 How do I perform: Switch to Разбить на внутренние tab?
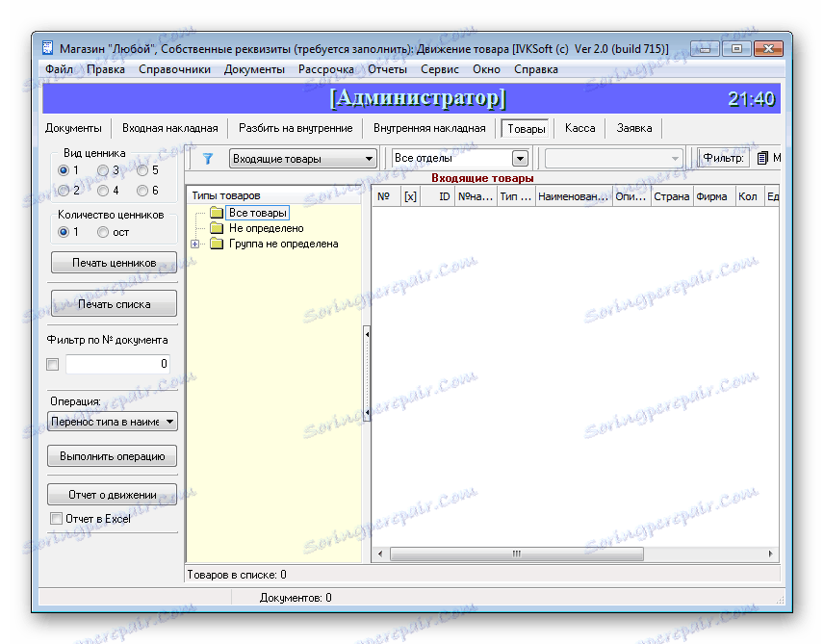tap(296, 128)
